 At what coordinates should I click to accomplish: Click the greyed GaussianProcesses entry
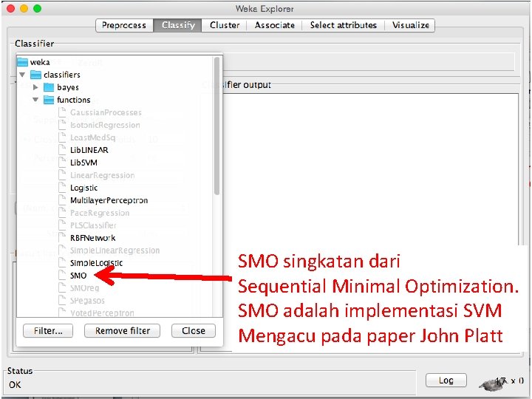click(106, 112)
